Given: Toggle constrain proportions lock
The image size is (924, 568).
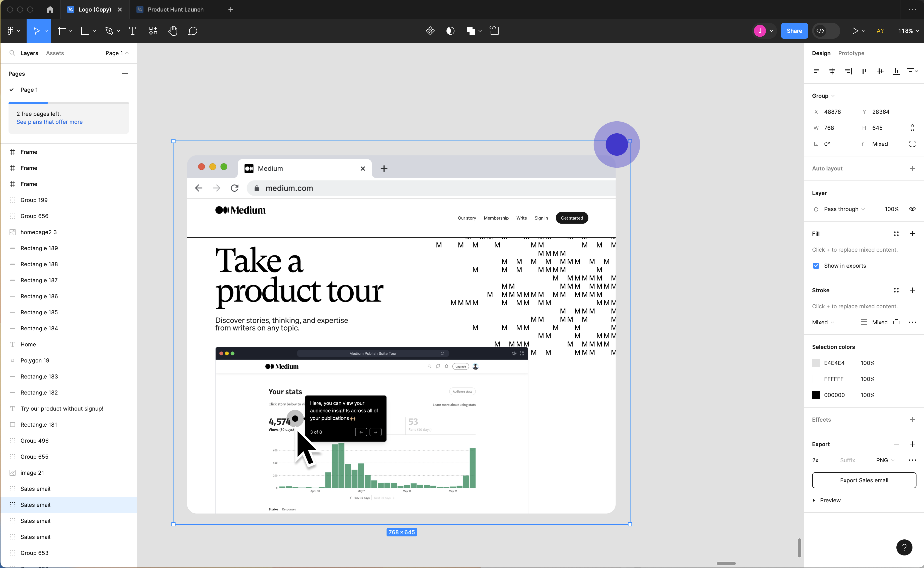Looking at the screenshot, I should (x=912, y=128).
